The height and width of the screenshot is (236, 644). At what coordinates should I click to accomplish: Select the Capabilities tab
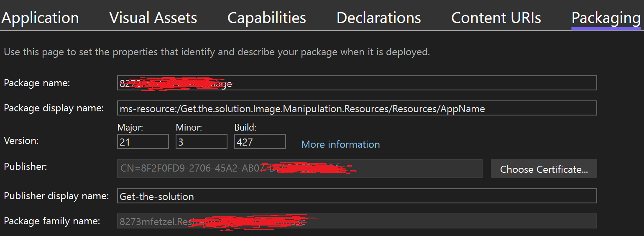[x=267, y=18]
